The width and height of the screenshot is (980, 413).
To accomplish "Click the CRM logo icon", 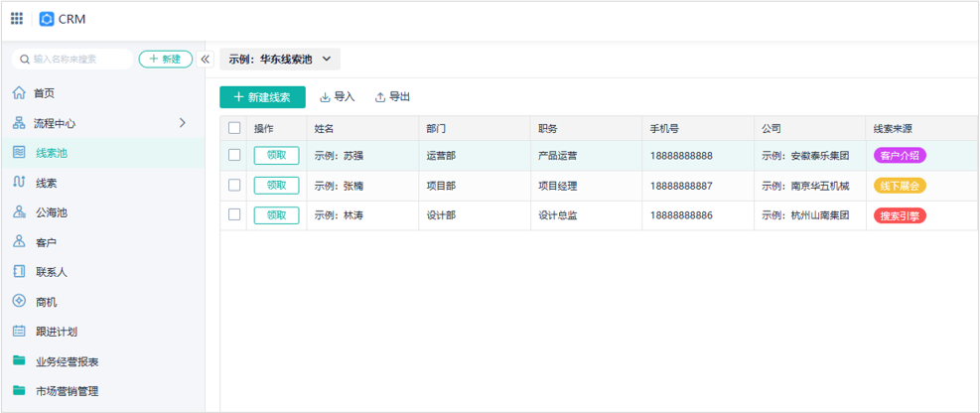I will [x=47, y=19].
